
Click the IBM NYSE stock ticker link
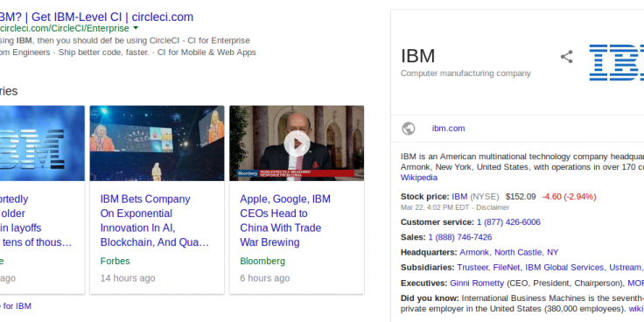[459, 196]
